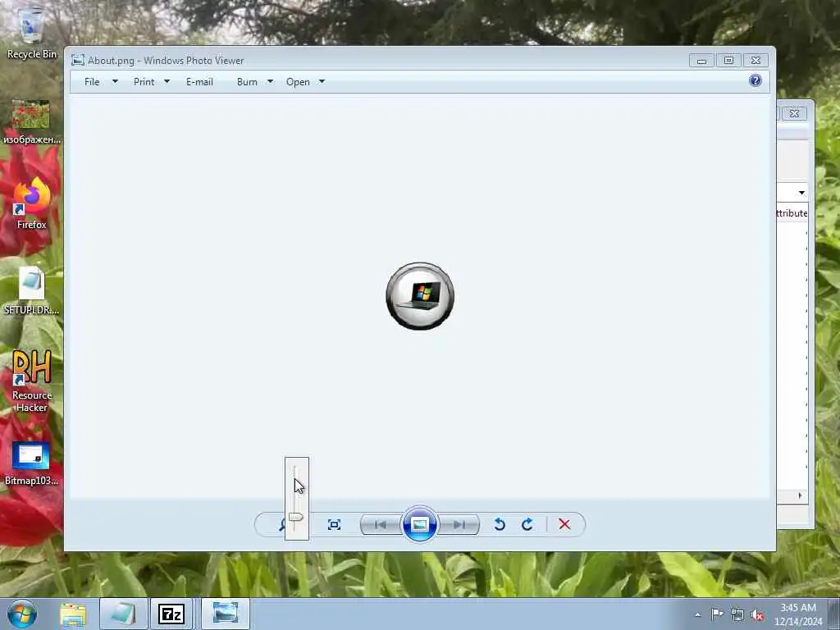
Task: Click scroll right arrow in background window
Action: 800,495
